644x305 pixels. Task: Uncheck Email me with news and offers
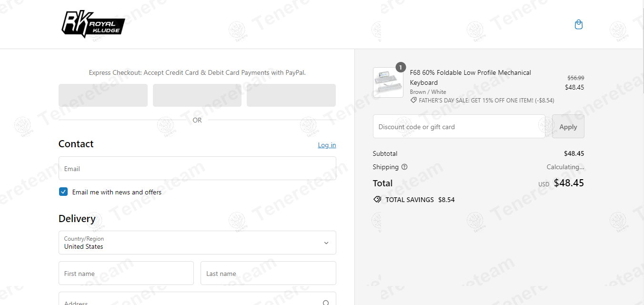click(x=63, y=192)
